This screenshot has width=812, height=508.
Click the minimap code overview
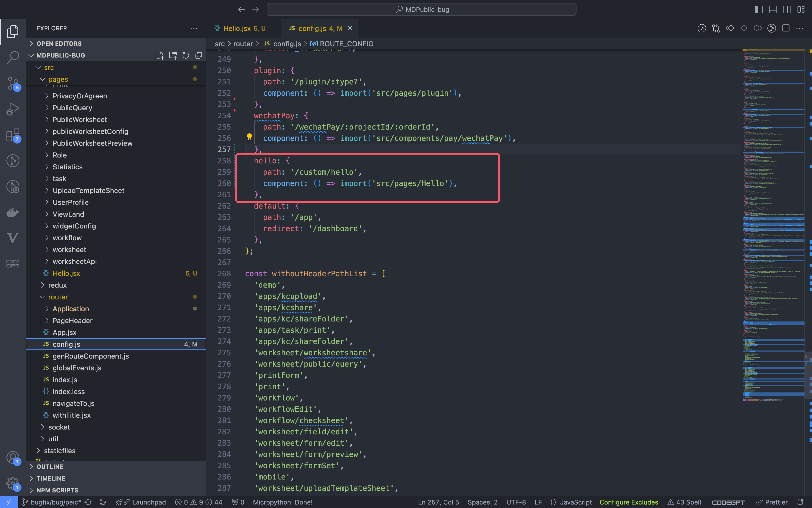pyautogui.click(x=773, y=225)
